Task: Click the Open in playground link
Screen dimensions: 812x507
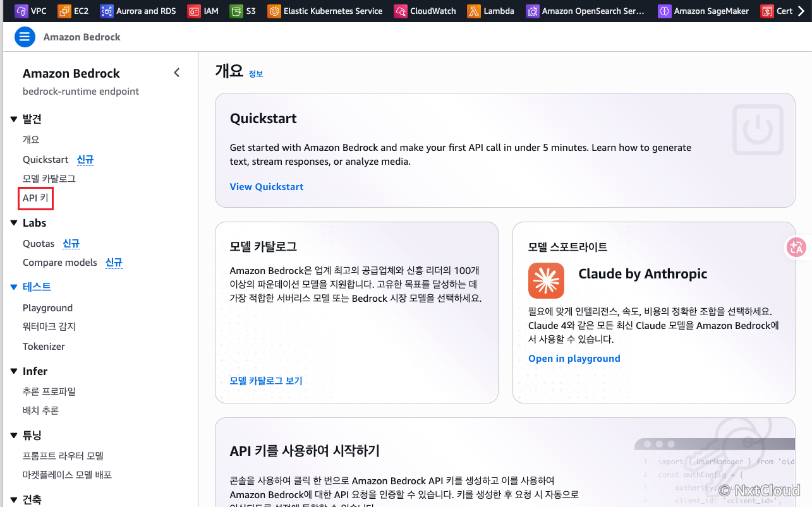Action: coord(574,358)
